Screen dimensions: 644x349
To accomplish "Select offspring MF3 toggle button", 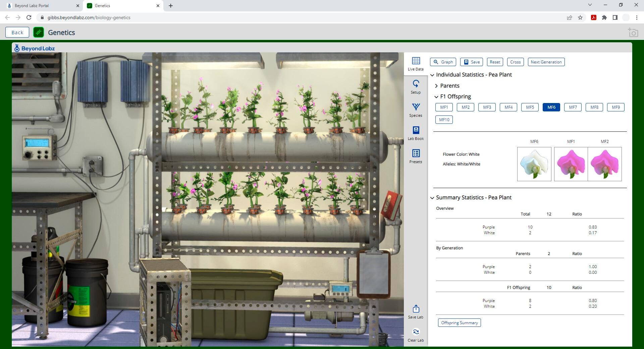I will tap(487, 107).
